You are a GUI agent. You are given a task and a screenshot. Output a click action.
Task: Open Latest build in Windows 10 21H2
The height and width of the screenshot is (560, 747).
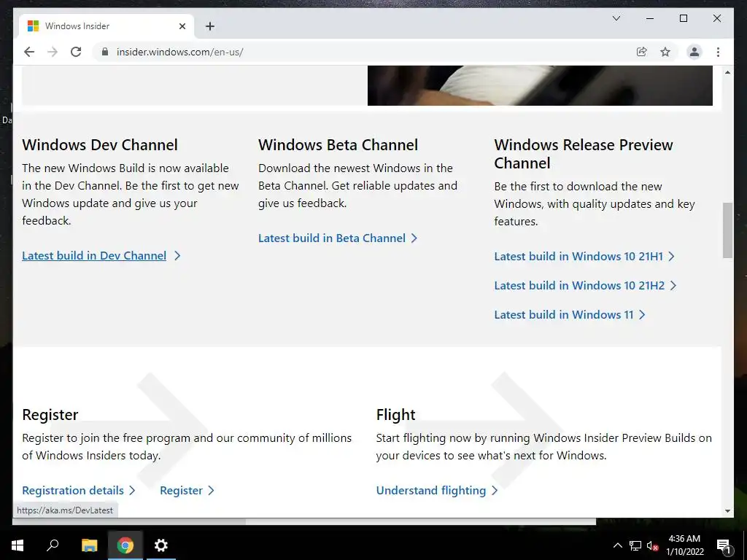pyautogui.click(x=585, y=285)
